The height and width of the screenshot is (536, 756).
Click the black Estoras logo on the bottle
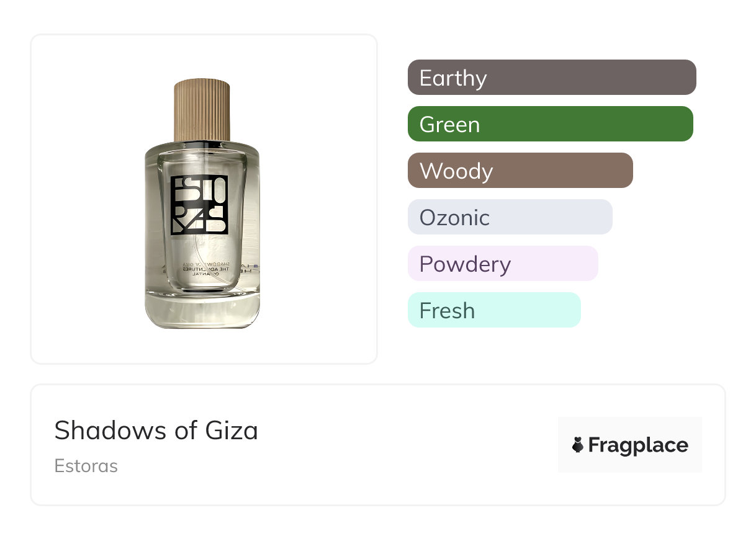coord(199,205)
